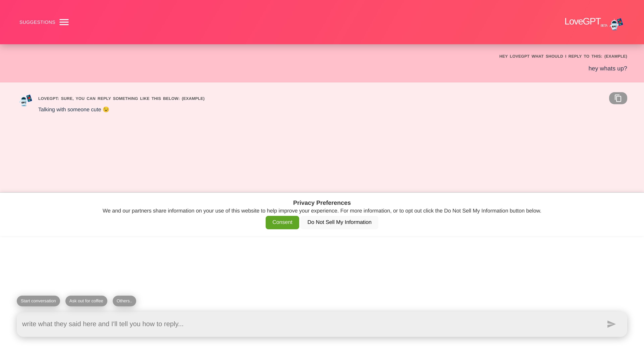This screenshot has width=644, height=362.
Task: Click the BETA label beside LoveGPT
Action: pyautogui.click(x=604, y=26)
